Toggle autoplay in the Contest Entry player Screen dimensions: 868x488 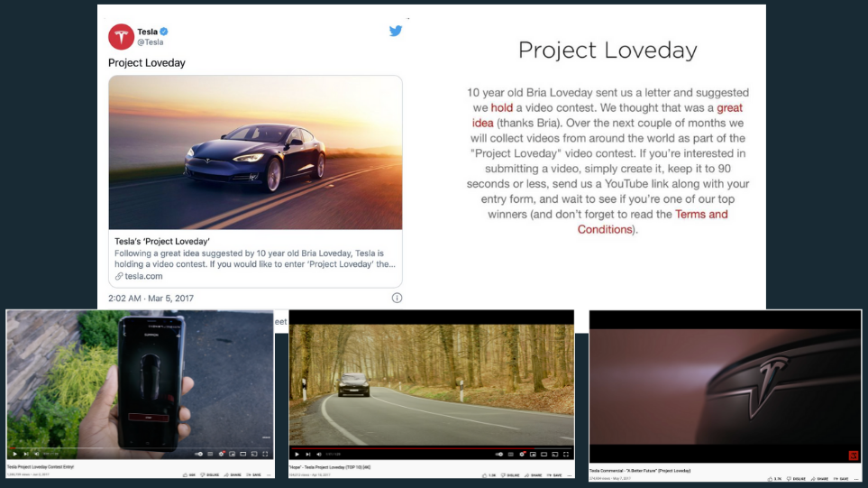pos(199,454)
